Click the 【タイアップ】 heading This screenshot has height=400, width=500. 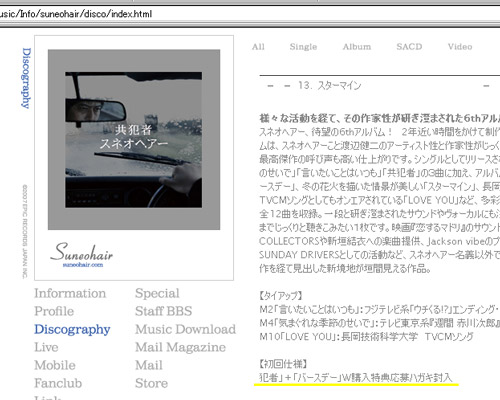(x=281, y=296)
